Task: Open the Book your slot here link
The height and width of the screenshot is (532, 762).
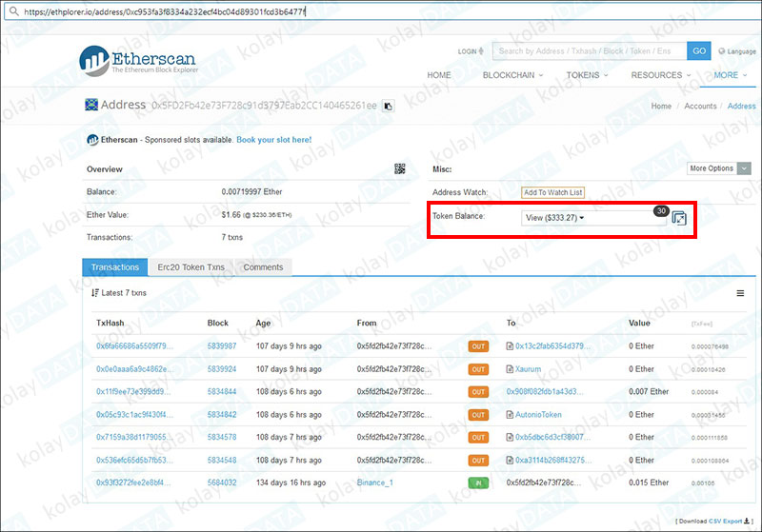Action: click(x=273, y=140)
